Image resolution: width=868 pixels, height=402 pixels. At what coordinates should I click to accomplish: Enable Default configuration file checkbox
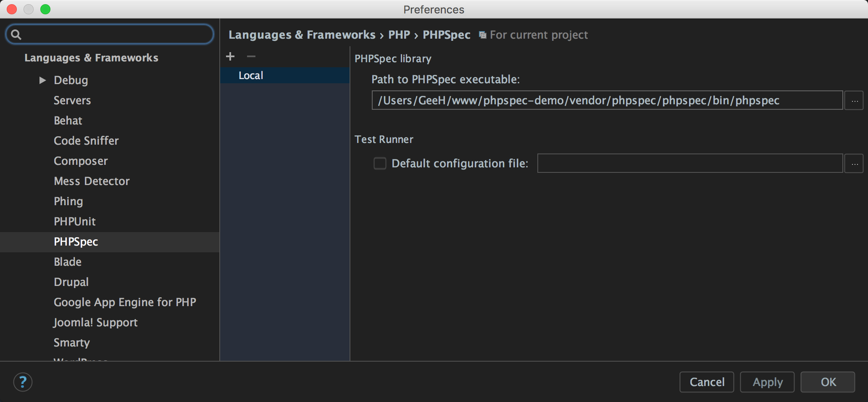(x=380, y=163)
